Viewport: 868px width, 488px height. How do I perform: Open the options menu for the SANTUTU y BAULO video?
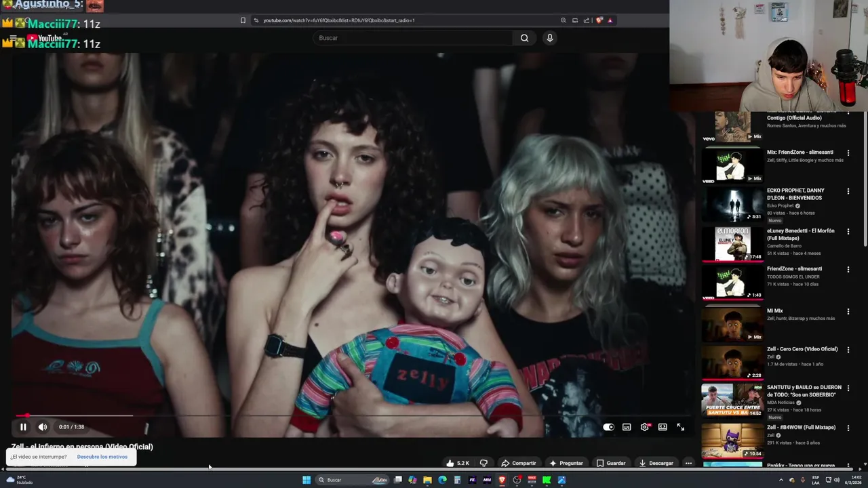coord(848,388)
